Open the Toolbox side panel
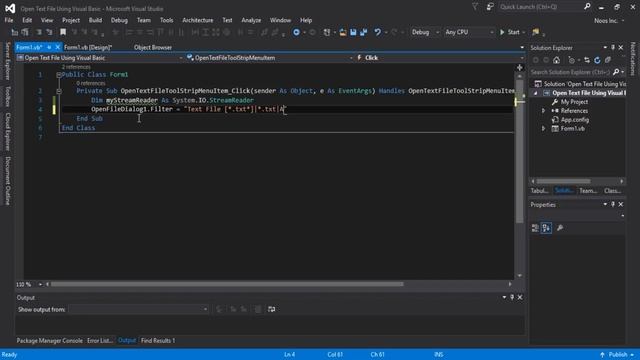 (7, 96)
